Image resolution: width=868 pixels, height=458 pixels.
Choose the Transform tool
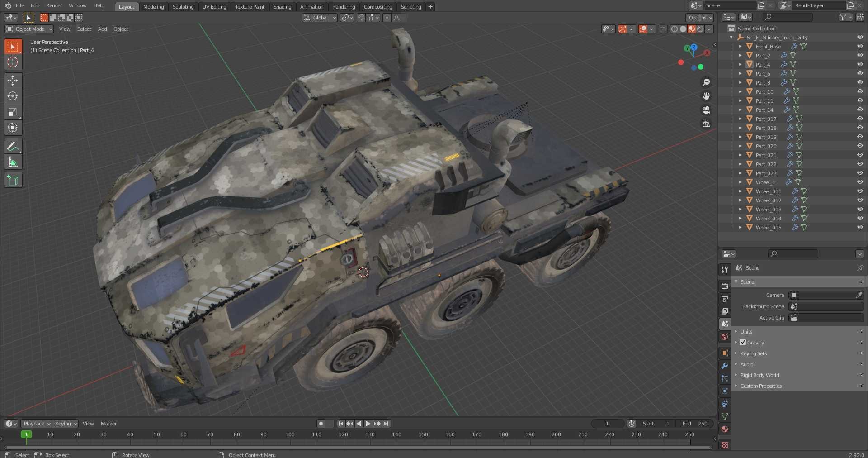(x=13, y=128)
